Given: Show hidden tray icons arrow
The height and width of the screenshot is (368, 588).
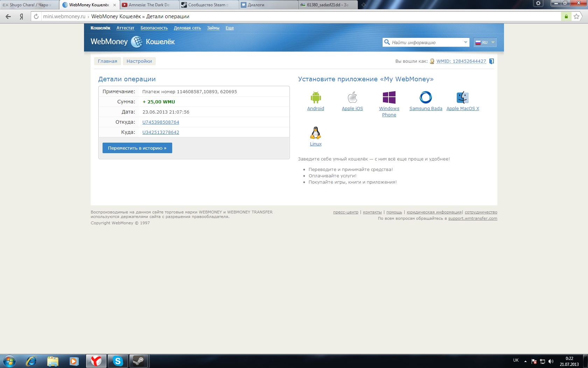Looking at the screenshot, I should pos(525,361).
